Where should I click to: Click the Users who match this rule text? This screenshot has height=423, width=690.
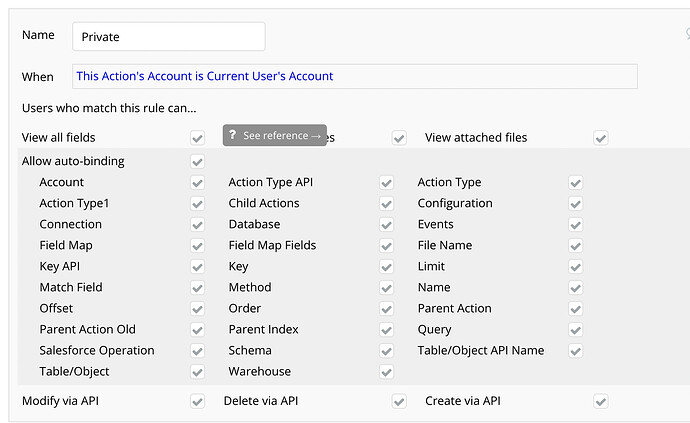[109, 108]
